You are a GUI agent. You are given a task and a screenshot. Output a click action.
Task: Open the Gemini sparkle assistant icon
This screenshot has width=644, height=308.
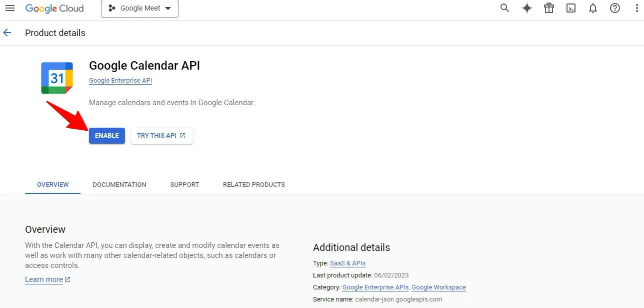tap(527, 8)
